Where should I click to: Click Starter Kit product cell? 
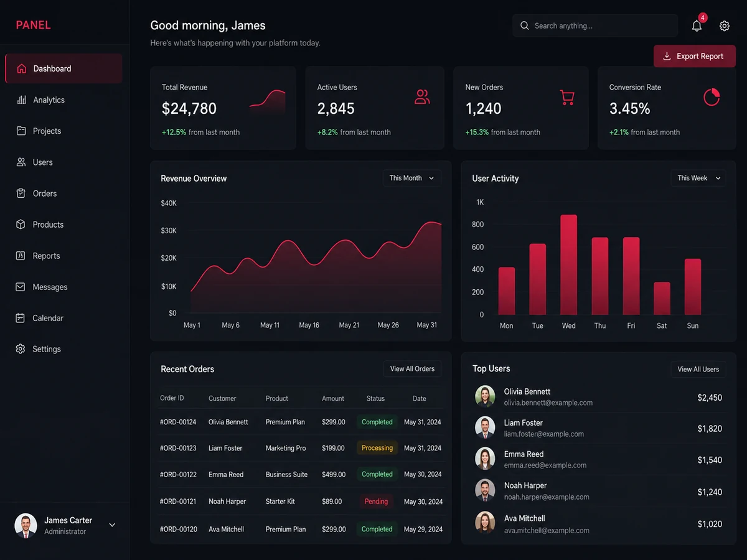coord(280,502)
